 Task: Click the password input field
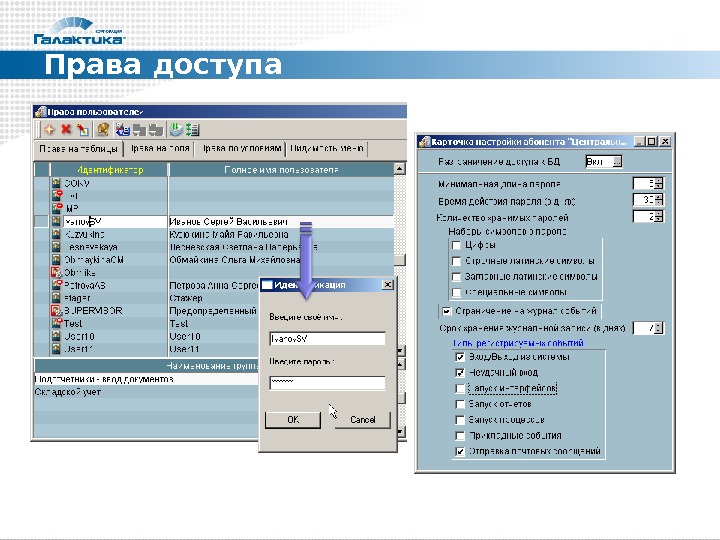pos(327,382)
